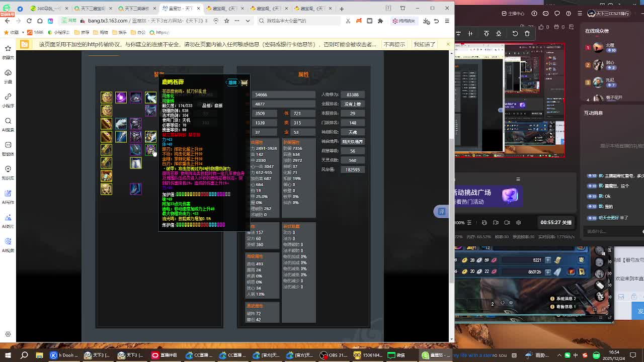Click the blue translate floating button
Viewport: 644px width, 362px height.
tap(441, 212)
